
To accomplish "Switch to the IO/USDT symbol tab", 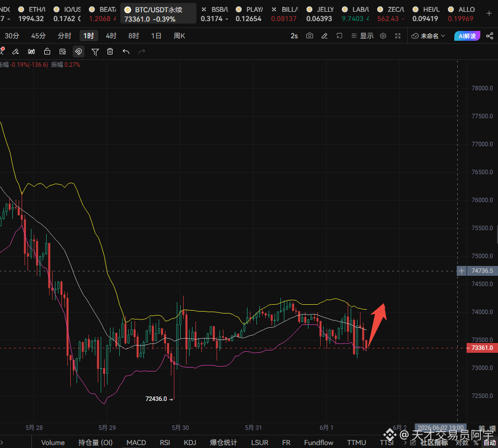I will pyautogui.click(x=67, y=14).
